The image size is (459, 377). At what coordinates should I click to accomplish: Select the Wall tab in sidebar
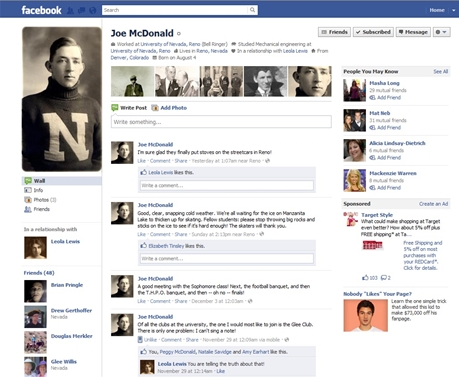coord(62,181)
